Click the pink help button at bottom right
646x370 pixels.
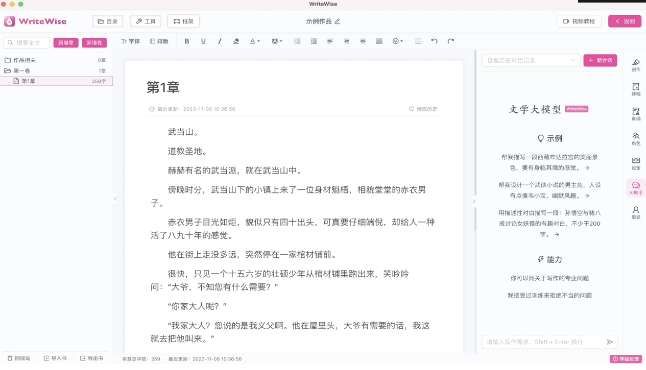tap(626, 359)
